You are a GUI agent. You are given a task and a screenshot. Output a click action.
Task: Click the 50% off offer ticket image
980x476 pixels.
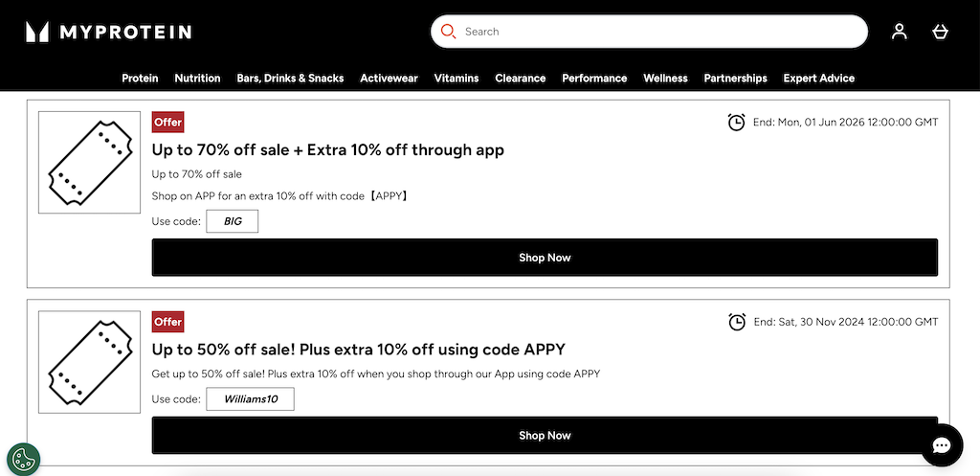(x=89, y=361)
